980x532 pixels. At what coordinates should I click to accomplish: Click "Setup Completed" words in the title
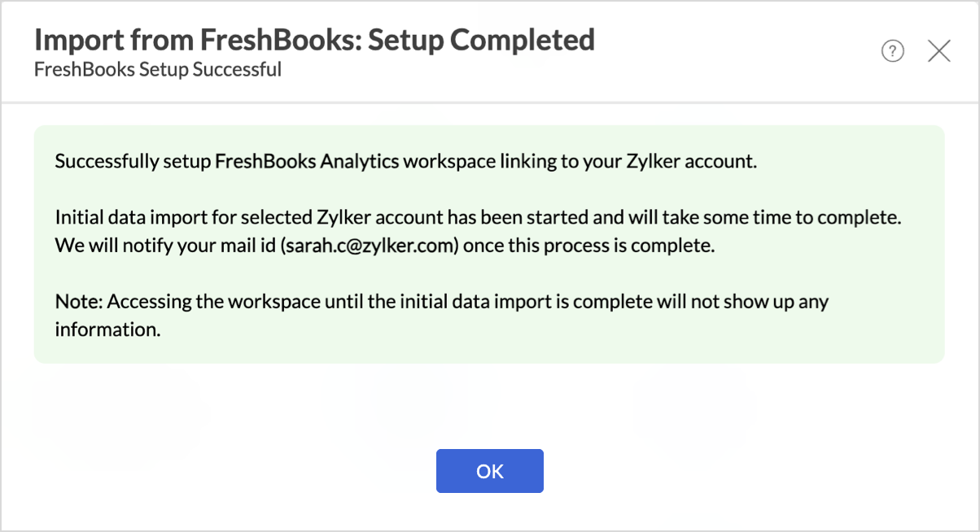point(481,39)
